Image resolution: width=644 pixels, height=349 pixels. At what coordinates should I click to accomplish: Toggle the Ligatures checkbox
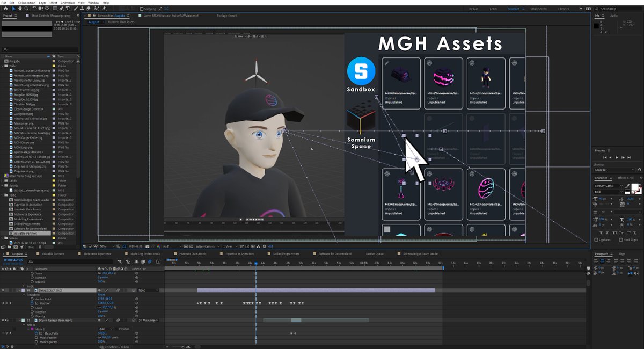point(596,239)
